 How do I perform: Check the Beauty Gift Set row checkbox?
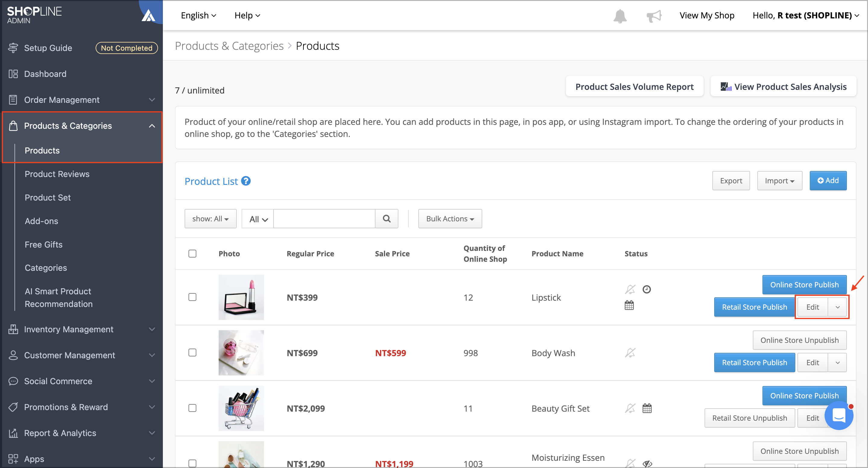click(x=192, y=408)
